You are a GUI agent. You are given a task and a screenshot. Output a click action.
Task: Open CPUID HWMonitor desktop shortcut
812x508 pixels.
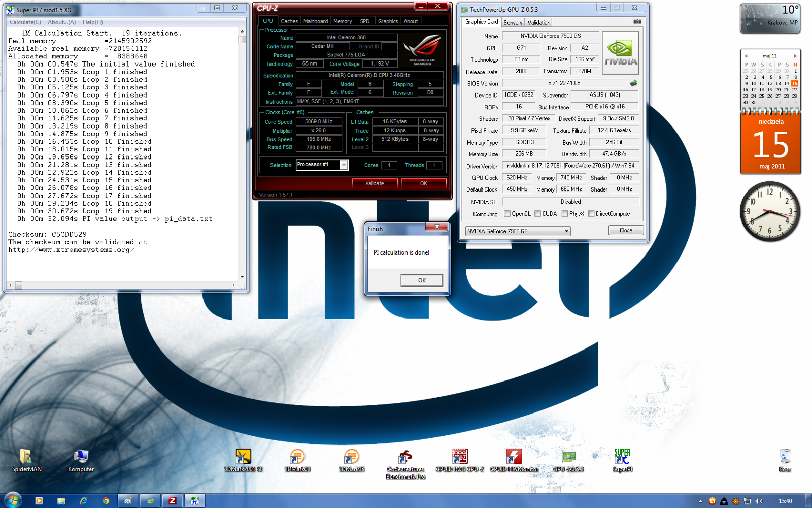tap(514, 460)
